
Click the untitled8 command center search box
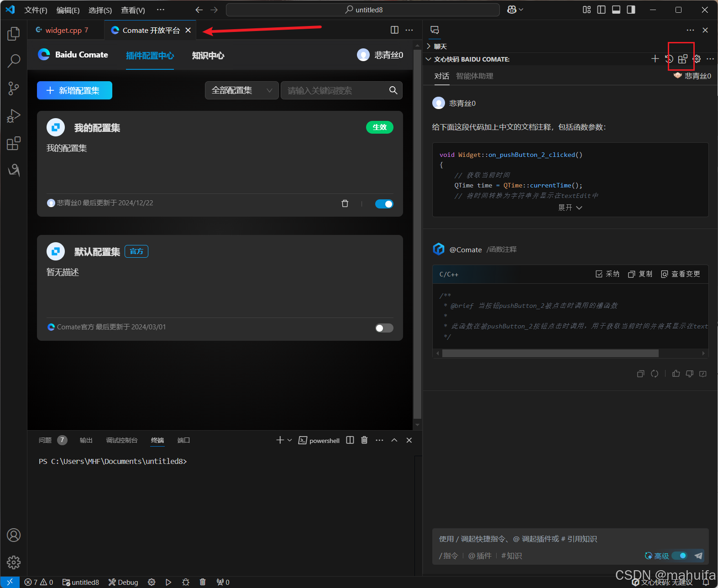[363, 10]
